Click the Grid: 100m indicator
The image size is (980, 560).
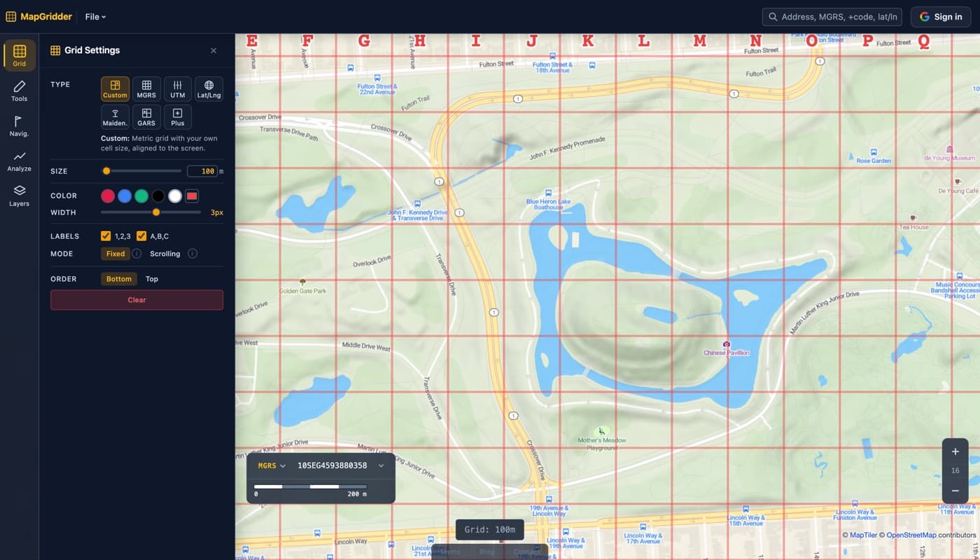[x=489, y=529]
